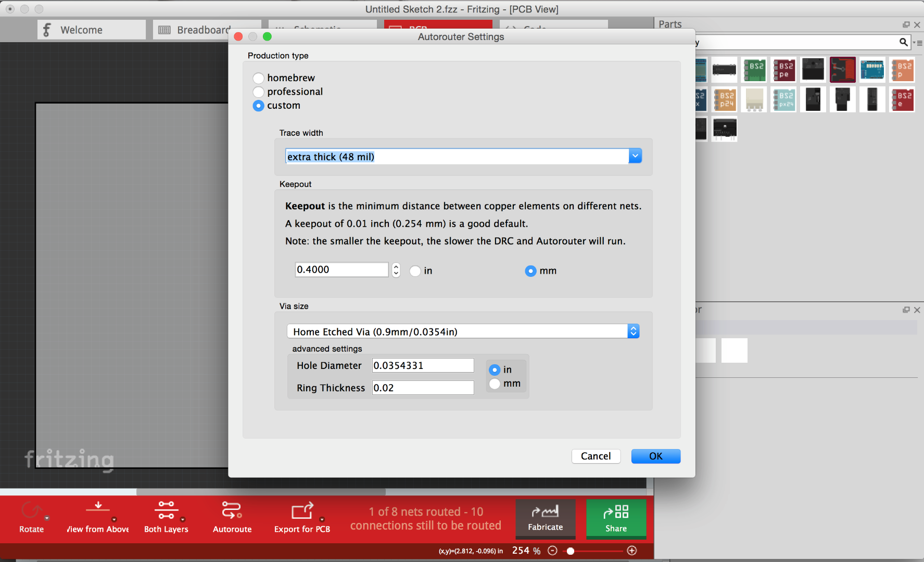This screenshot has width=924, height=562.
Task: Click the green Share button
Action: 616,518
